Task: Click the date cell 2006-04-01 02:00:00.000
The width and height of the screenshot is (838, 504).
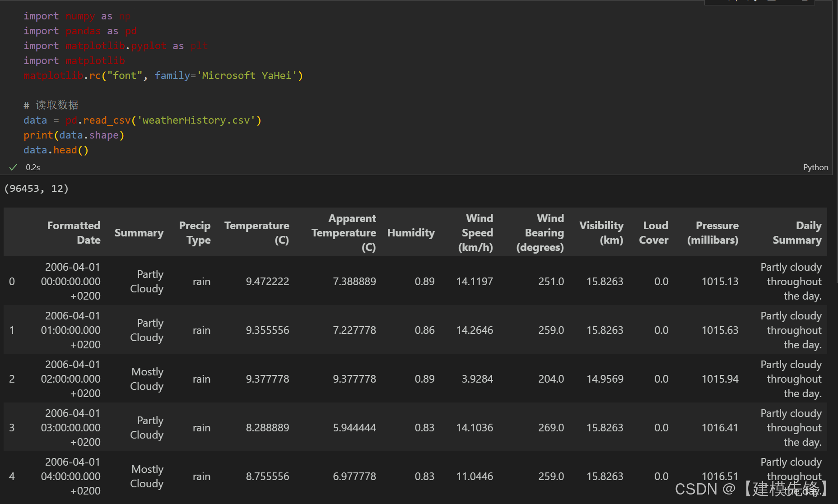Action: [x=71, y=379]
